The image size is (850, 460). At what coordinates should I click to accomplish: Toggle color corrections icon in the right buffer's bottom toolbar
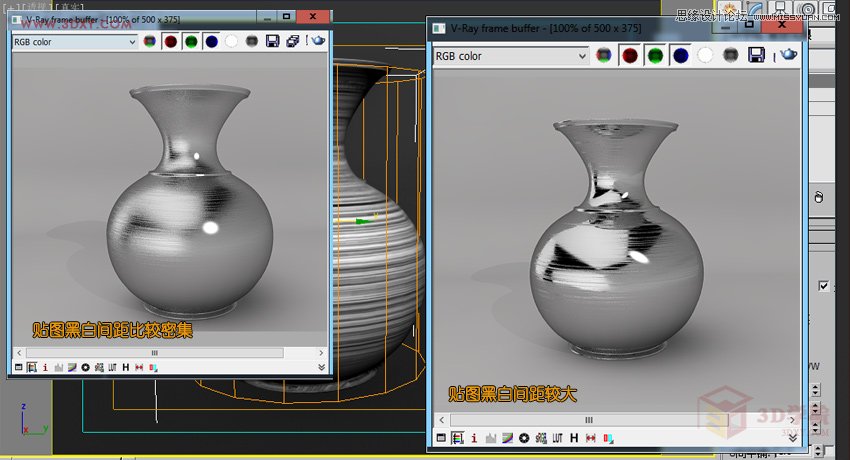[458, 438]
